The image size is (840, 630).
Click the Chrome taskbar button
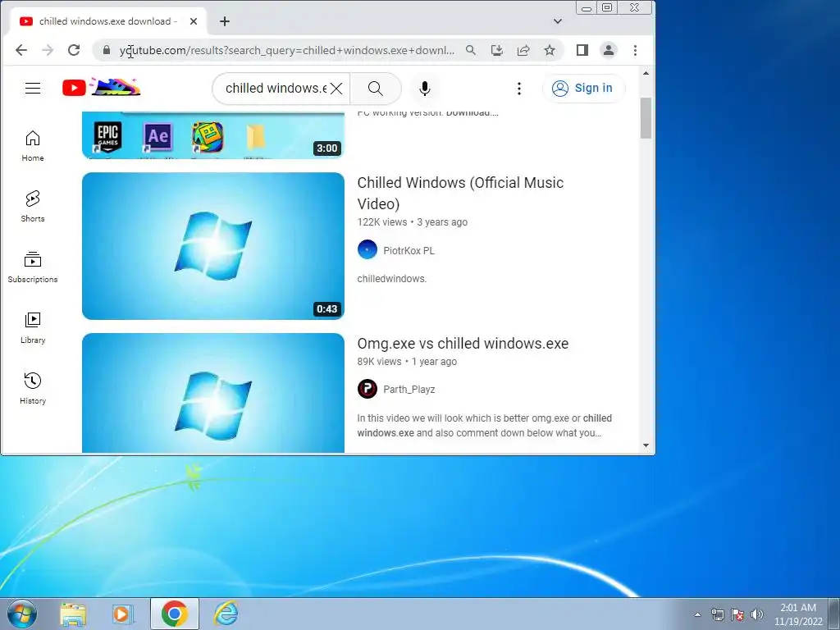point(175,614)
